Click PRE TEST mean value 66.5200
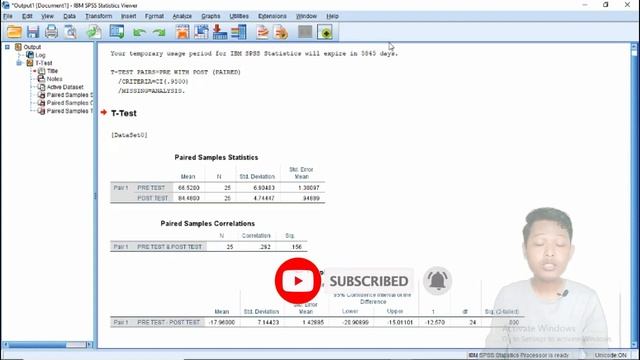This screenshot has height=360, width=640. (x=189, y=188)
